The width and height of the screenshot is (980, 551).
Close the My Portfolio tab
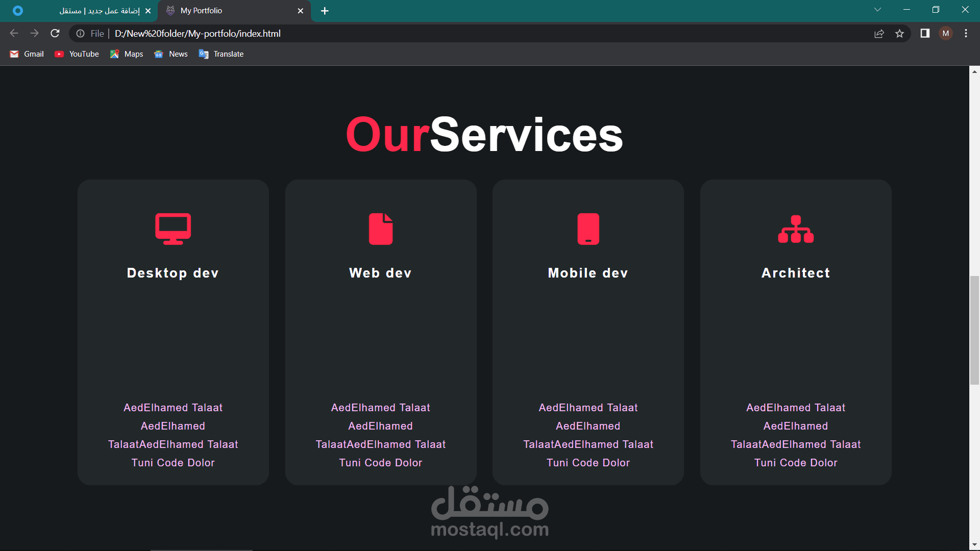[301, 11]
